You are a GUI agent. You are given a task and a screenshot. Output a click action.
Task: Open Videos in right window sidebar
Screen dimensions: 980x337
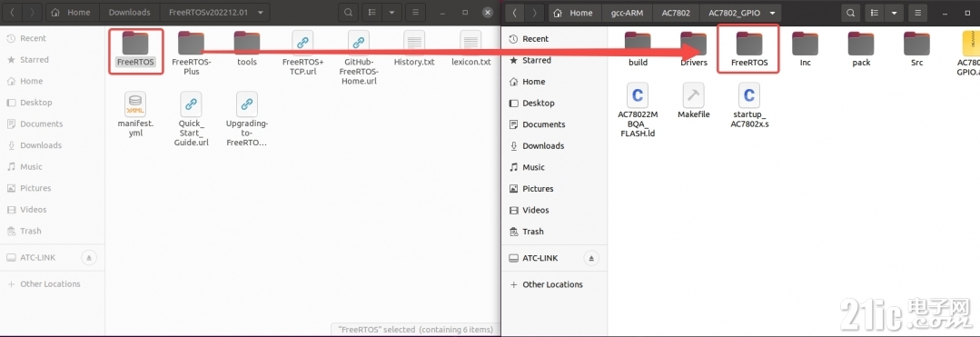[x=554, y=210]
